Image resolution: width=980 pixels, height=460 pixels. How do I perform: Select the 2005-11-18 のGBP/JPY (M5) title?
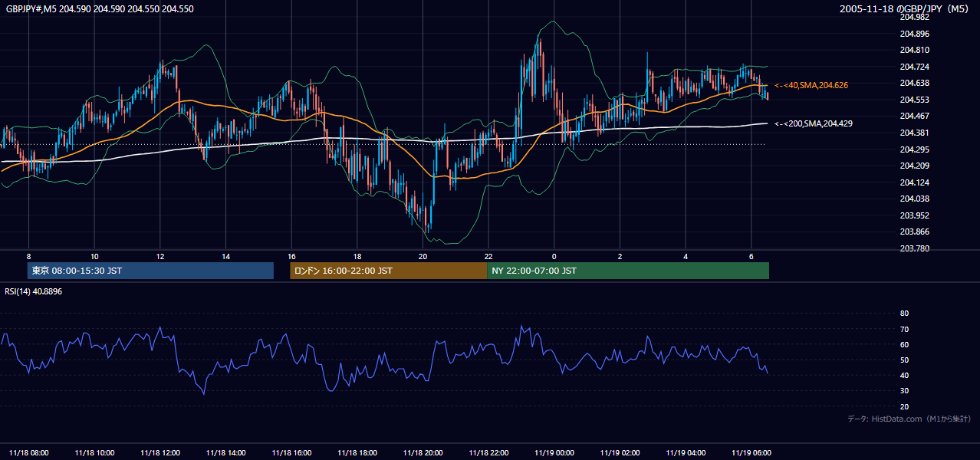coord(905,9)
